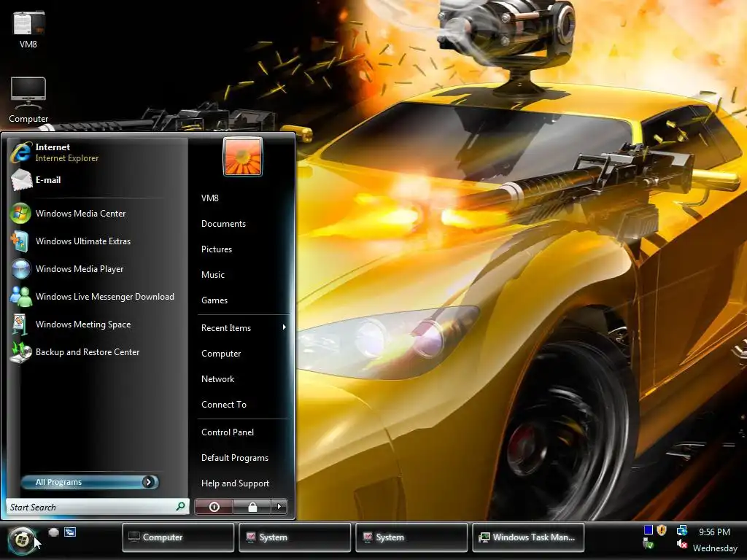Screen dimensions: 747x560
Task: Open Control Panel
Action: coord(228,432)
